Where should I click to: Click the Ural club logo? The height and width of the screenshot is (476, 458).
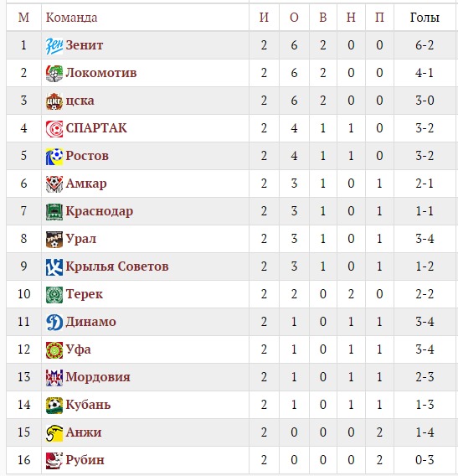(54, 239)
